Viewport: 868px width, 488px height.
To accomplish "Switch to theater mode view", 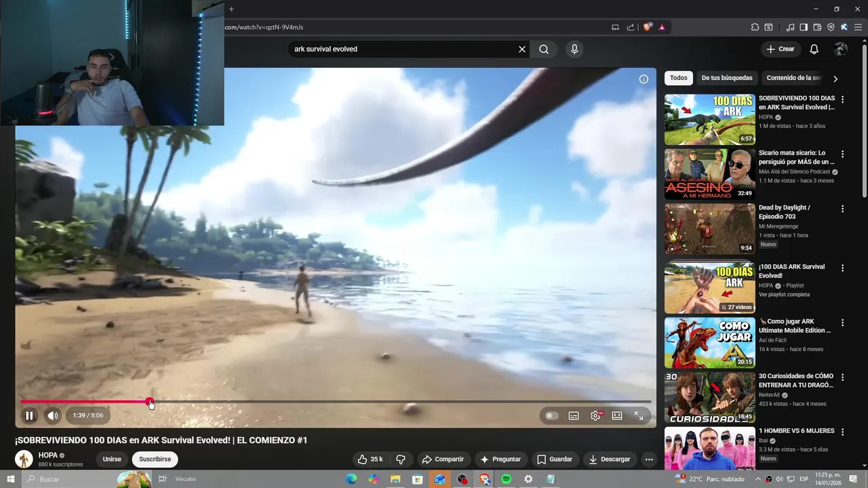I will coord(617,415).
